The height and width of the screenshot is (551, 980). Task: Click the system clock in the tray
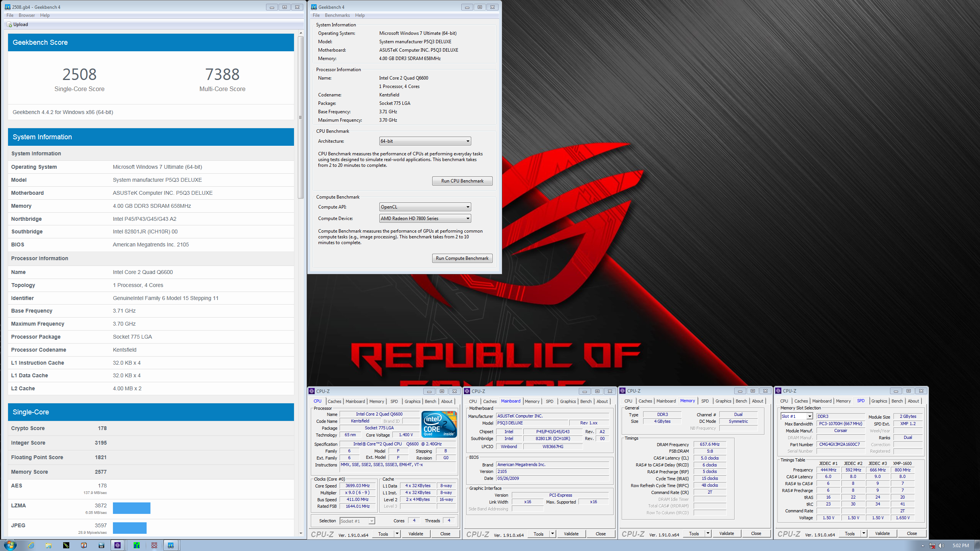[960, 546]
